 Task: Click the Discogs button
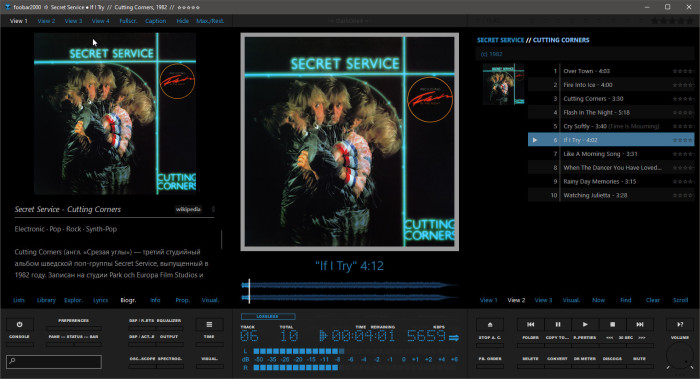[612, 358]
